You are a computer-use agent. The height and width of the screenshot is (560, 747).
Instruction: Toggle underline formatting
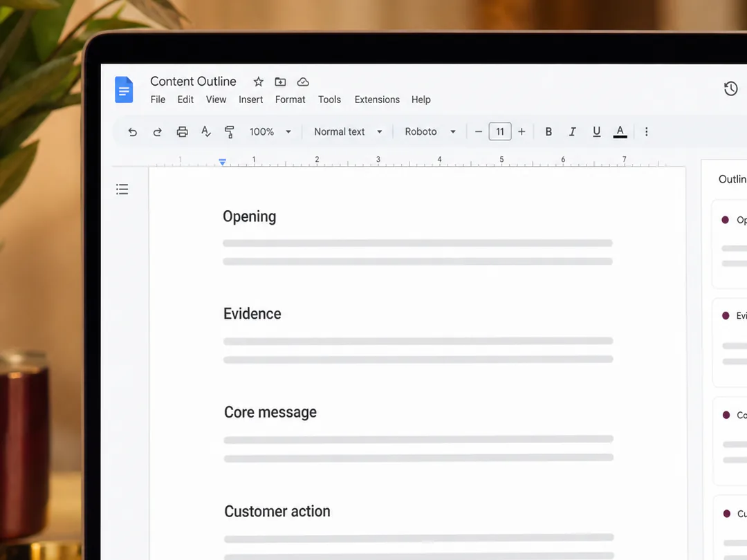(596, 132)
